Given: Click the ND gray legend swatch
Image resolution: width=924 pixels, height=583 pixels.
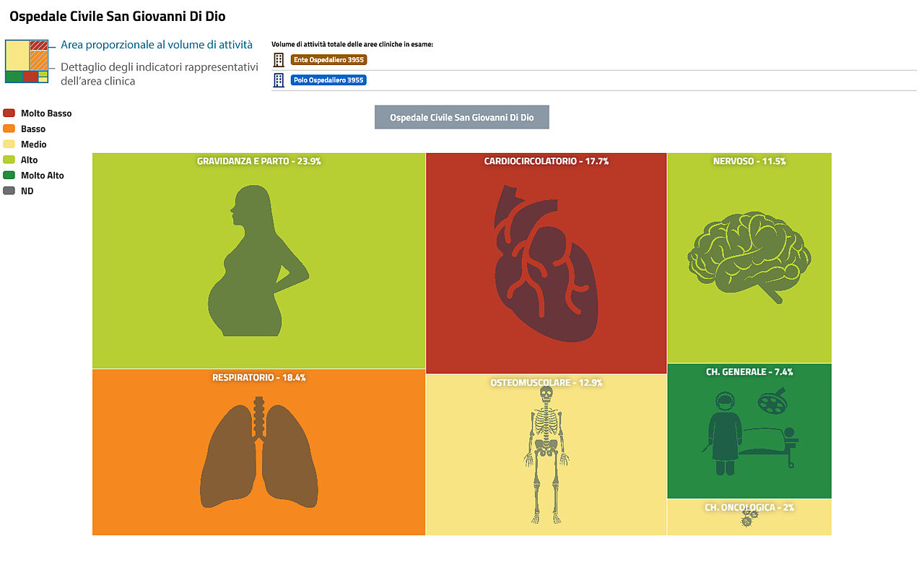Looking at the screenshot, I should [x=9, y=191].
